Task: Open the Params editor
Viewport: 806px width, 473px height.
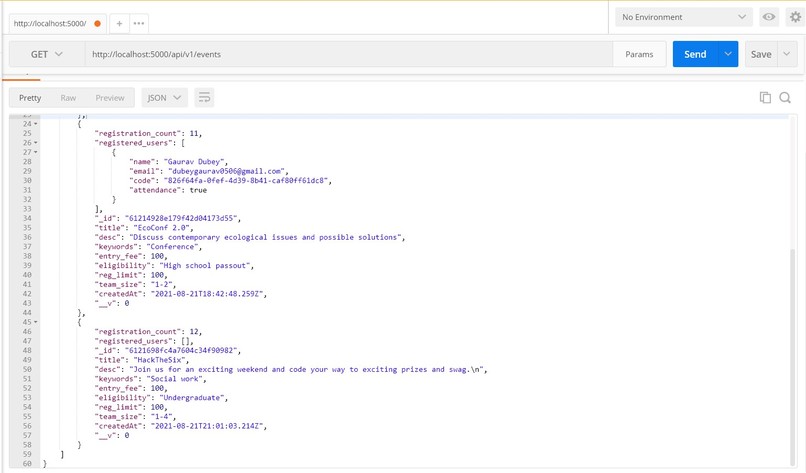Action: coord(639,54)
